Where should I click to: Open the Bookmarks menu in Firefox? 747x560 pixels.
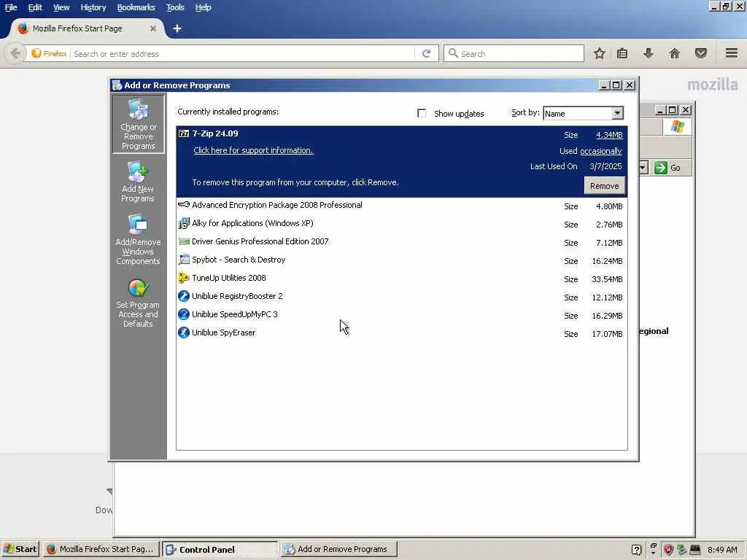click(x=136, y=7)
